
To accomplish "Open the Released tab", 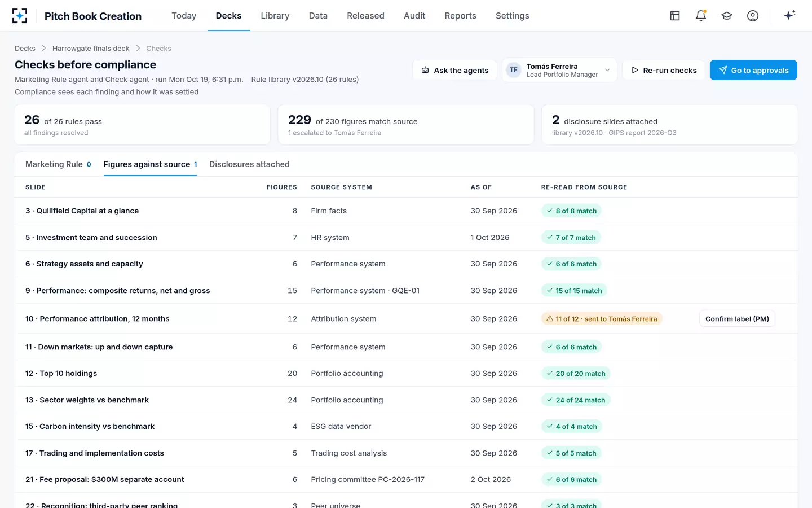I will [365, 16].
